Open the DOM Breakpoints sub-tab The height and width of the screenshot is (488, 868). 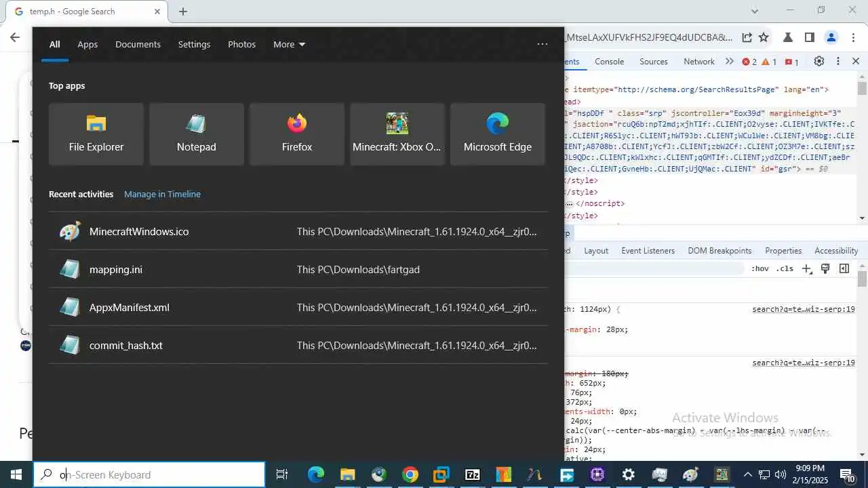719,251
